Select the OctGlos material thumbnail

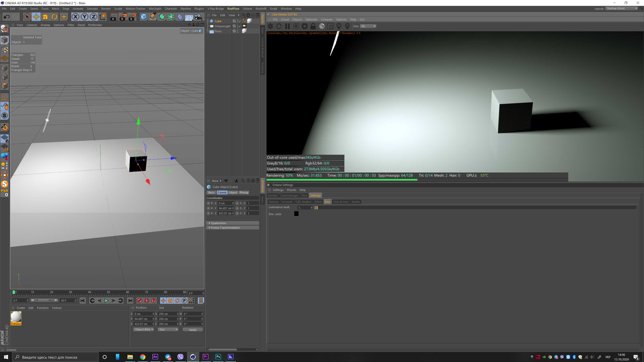pyautogui.click(x=16, y=318)
